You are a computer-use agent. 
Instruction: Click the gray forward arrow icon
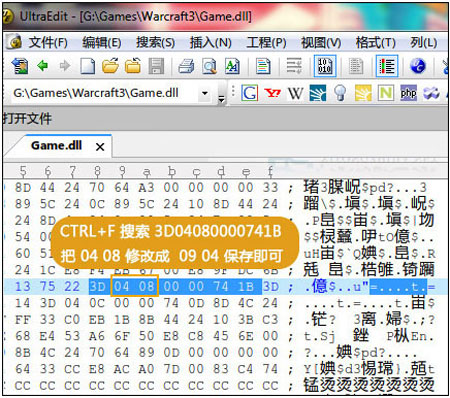pos(65,66)
